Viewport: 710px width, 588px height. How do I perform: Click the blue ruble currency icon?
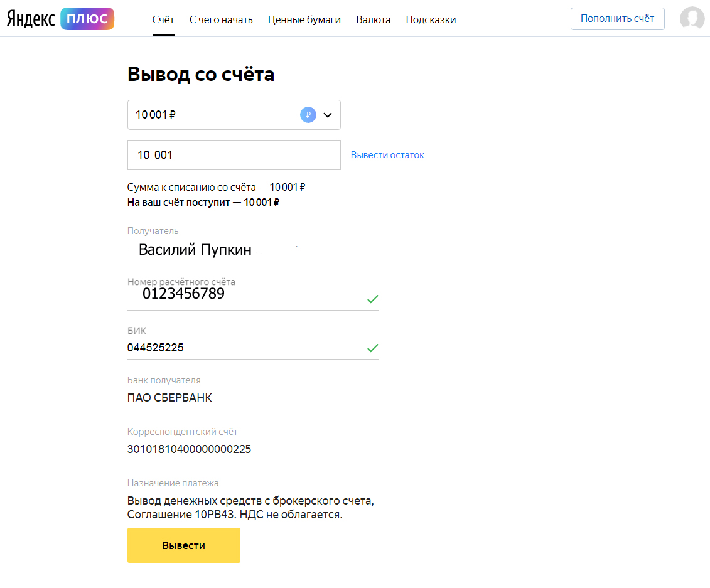point(308,115)
